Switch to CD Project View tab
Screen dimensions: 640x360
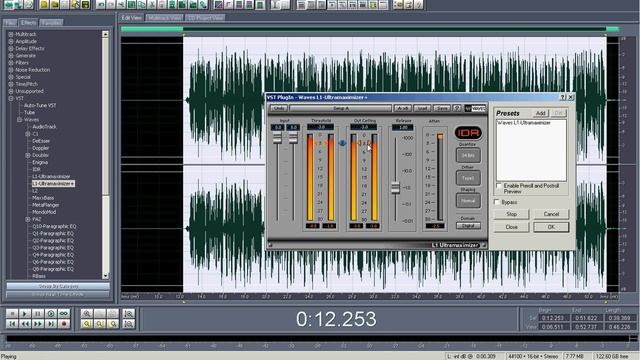206,18
